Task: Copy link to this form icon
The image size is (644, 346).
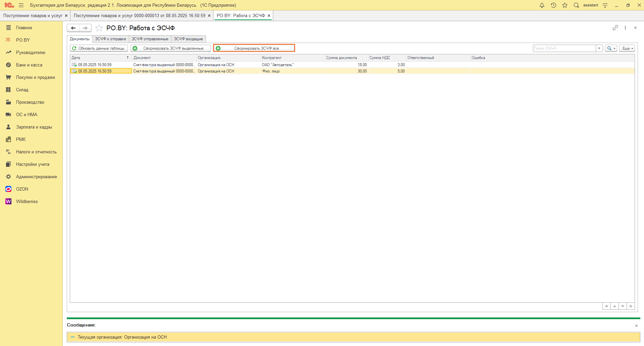Action: (615, 28)
